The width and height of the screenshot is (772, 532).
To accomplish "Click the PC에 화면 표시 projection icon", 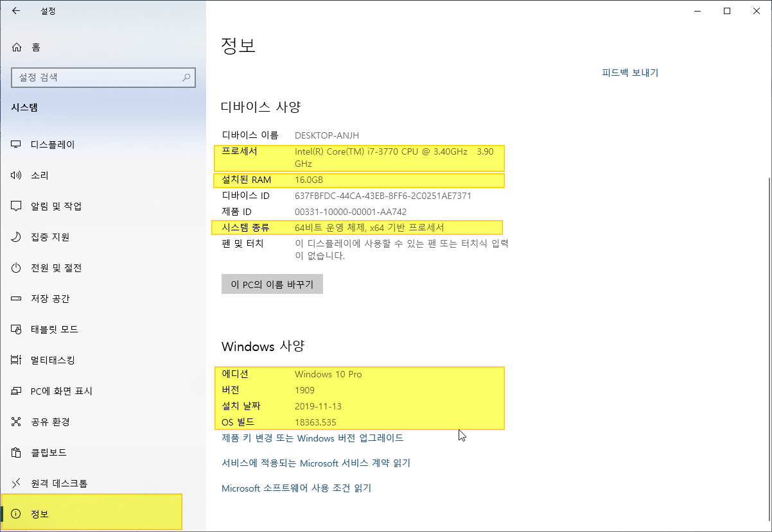I will 17,391.
